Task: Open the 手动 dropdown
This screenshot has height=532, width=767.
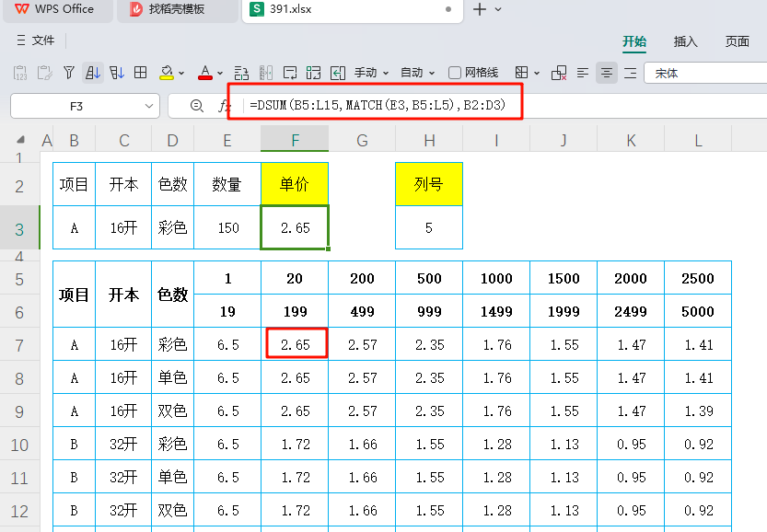Action: [x=371, y=73]
